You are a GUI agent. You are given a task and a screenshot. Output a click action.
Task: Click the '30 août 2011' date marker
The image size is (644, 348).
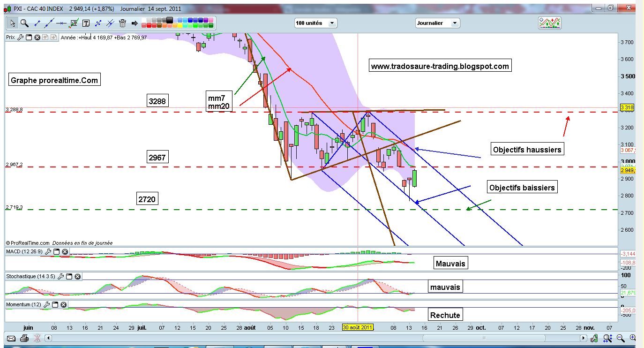358,327
